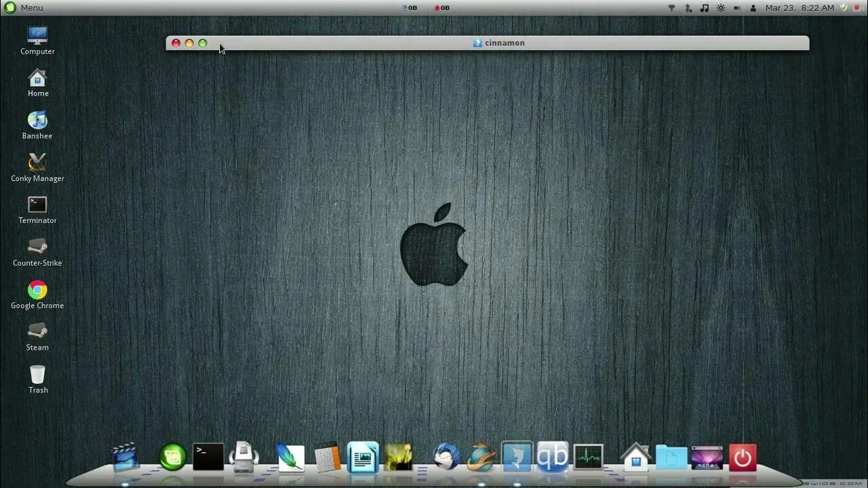868x488 pixels.
Task: Click the Bluetooth tray icon
Action: tap(688, 8)
